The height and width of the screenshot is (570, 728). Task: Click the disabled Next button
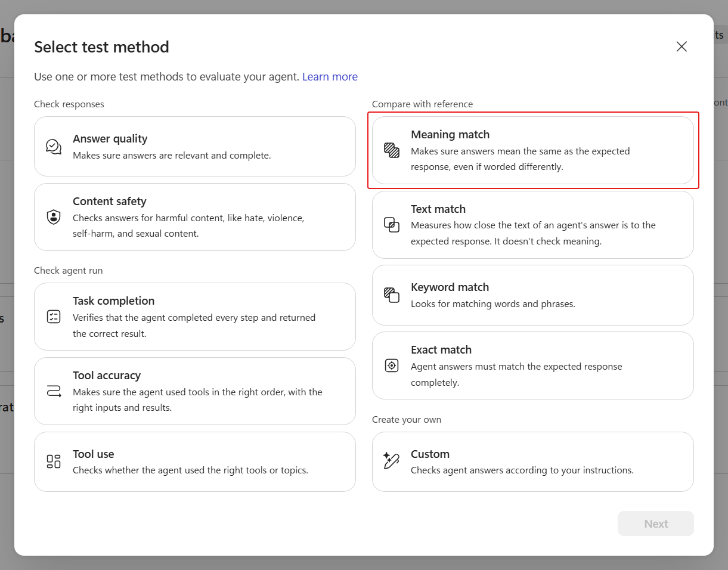pos(656,523)
